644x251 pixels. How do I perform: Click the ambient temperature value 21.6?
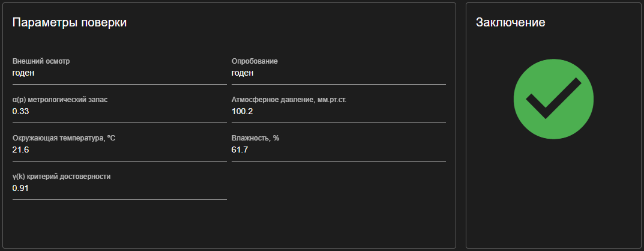coord(20,150)
